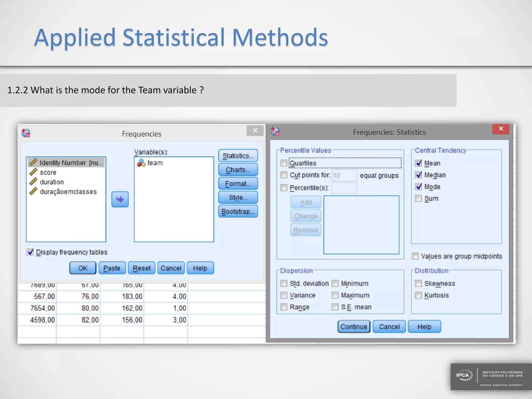Uncheck the Median checkbox
Image resolution: width=532 pixels, height=399 pixels.
click(418, 175)
